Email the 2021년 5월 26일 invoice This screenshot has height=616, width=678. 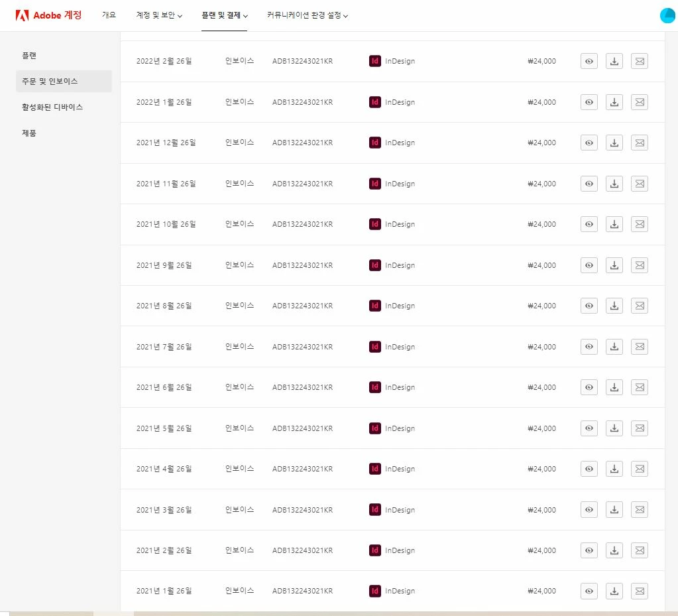[640, 428]
